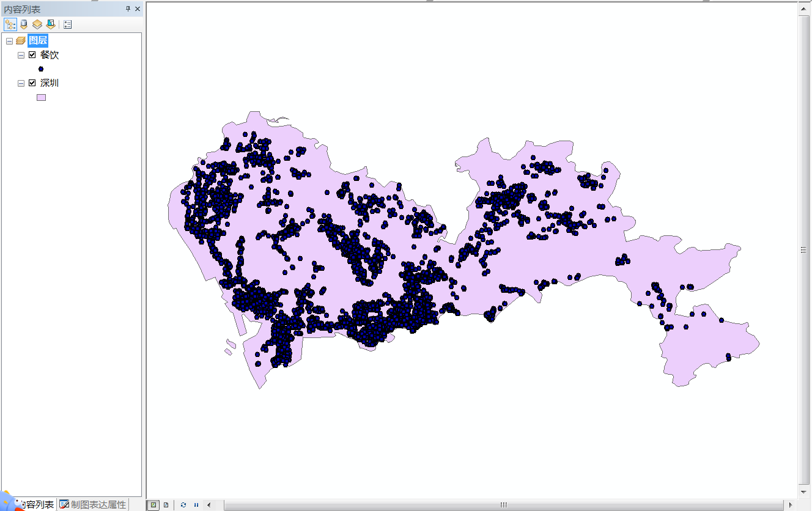Switch to List By Source view
Image resolution: width=812 pixels, height=511 pixels.
click(x=24, y=24)
